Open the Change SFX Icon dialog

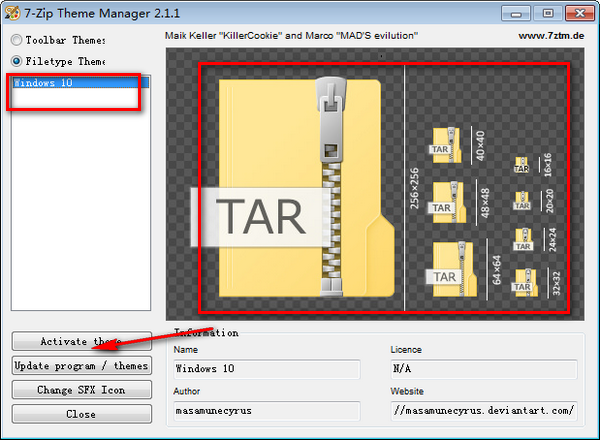(82, 389)
